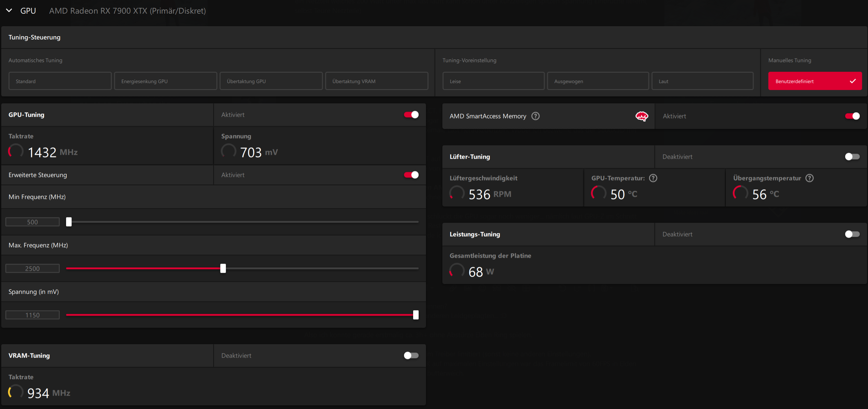The width and height of the screenshot is (868, 409).
Task: Enable the Leistungs-Tuning switch
Action: click(852, 234)
